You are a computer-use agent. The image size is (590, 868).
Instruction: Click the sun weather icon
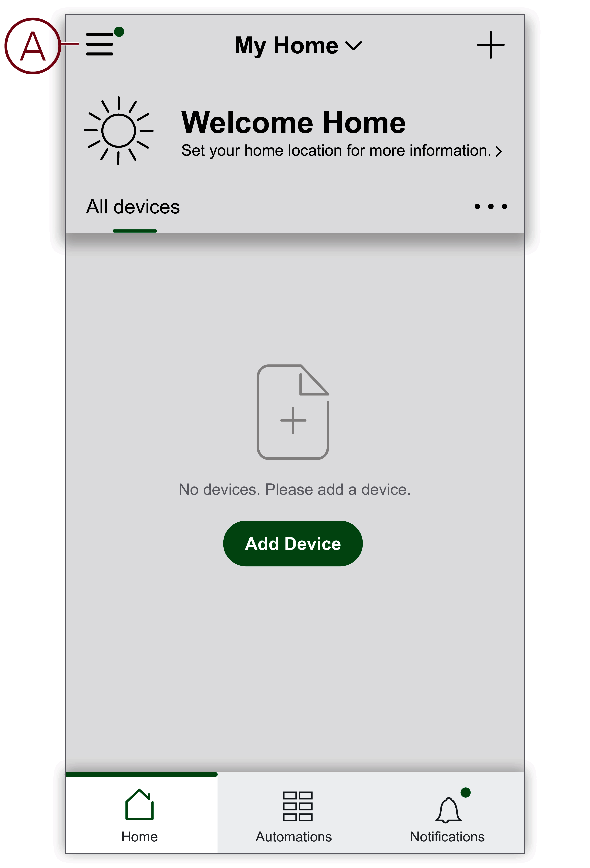point(118,131)
